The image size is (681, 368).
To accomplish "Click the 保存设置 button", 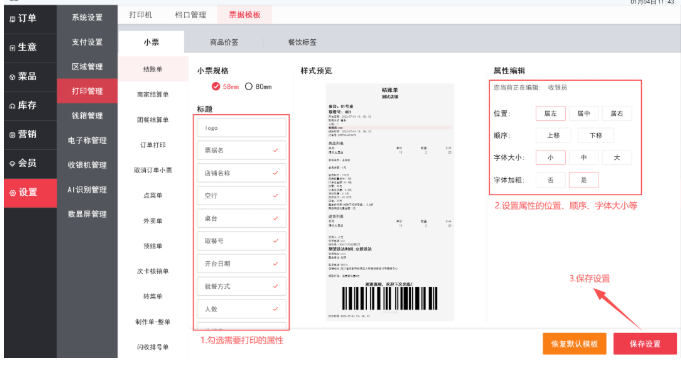I will coord(645,344).
